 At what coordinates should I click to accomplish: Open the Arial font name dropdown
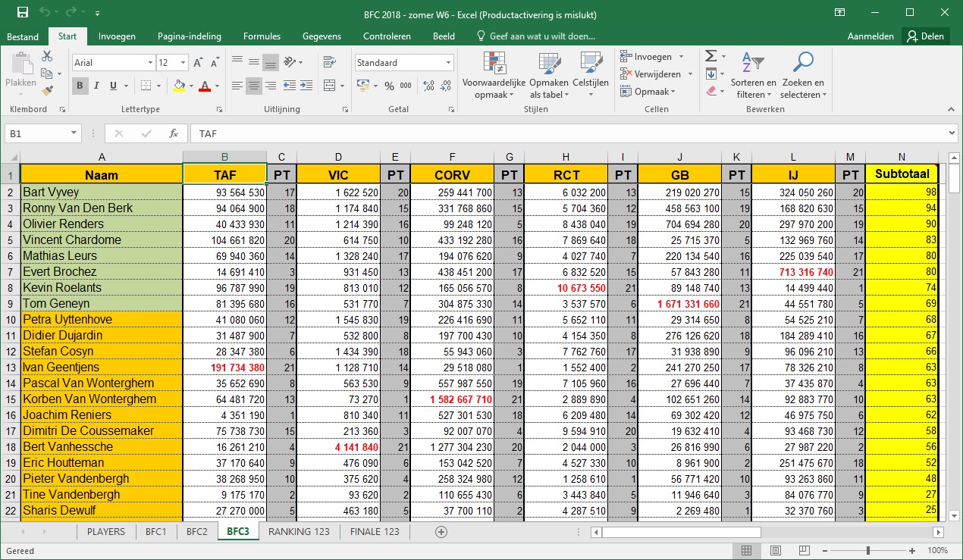pos(149,63)
